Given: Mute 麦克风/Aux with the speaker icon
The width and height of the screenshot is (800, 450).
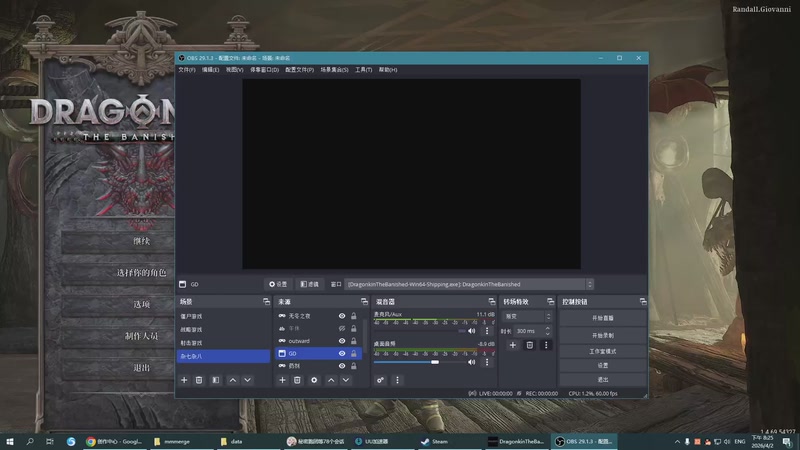Looking at the screenshot, I should click(472, 331).
